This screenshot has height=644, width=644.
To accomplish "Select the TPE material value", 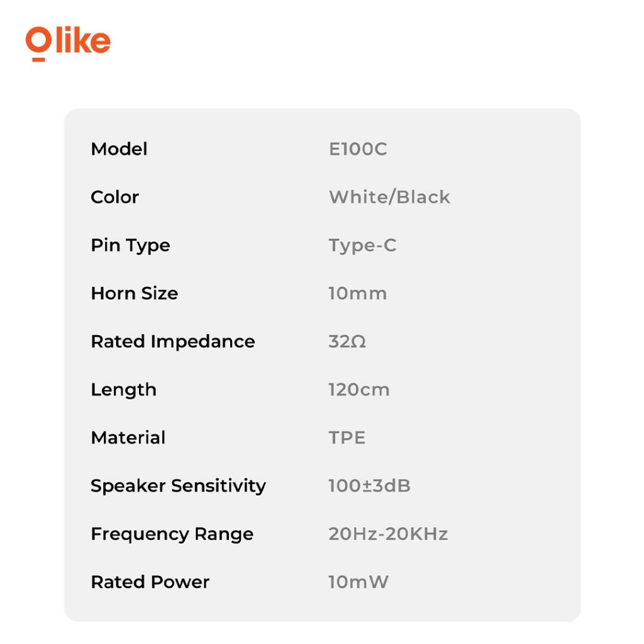I will [347, 438].
